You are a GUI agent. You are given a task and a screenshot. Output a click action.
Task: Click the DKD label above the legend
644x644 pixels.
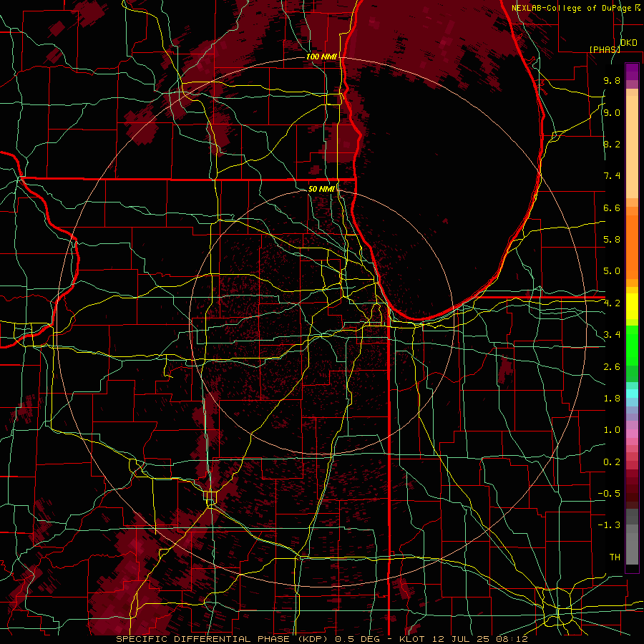pos(628,43)
